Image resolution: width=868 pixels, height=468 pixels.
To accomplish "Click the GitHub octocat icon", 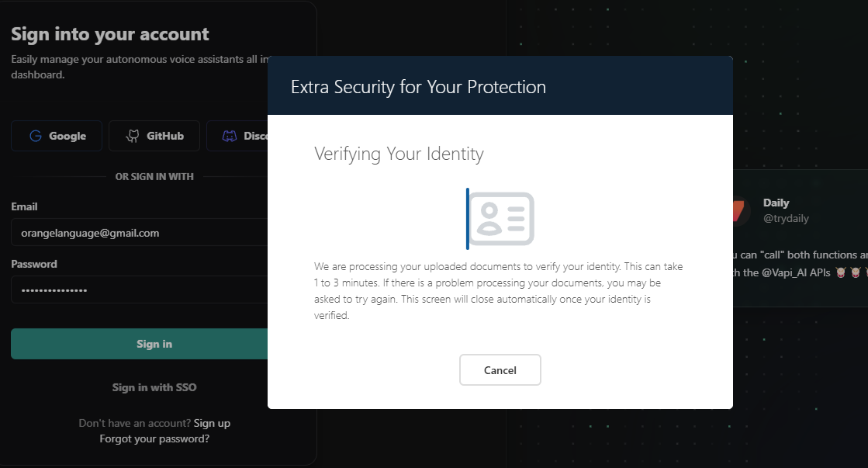I will click(x=133, y=136).
